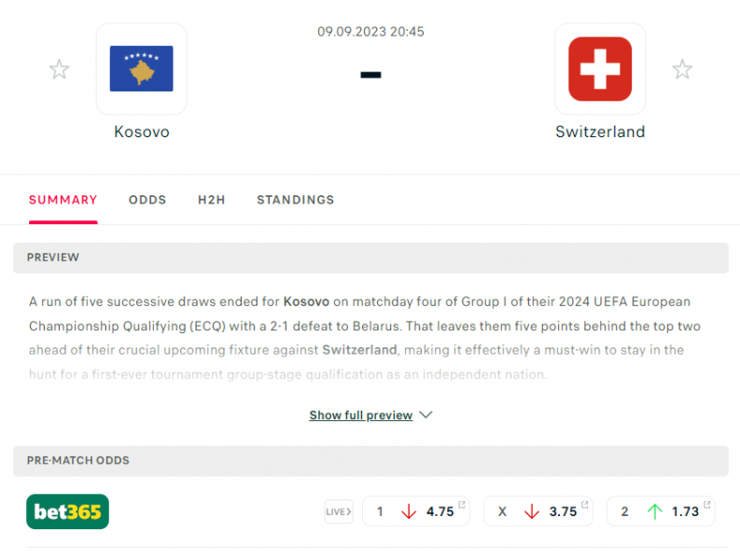Open external link icon on 1.73 odds
The image size is (740, 560).
pos(706,504)
